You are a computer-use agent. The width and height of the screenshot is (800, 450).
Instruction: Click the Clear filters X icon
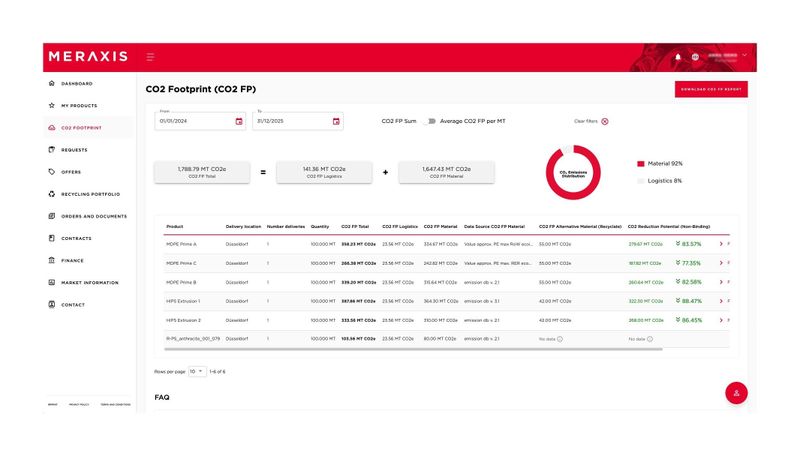605,121
